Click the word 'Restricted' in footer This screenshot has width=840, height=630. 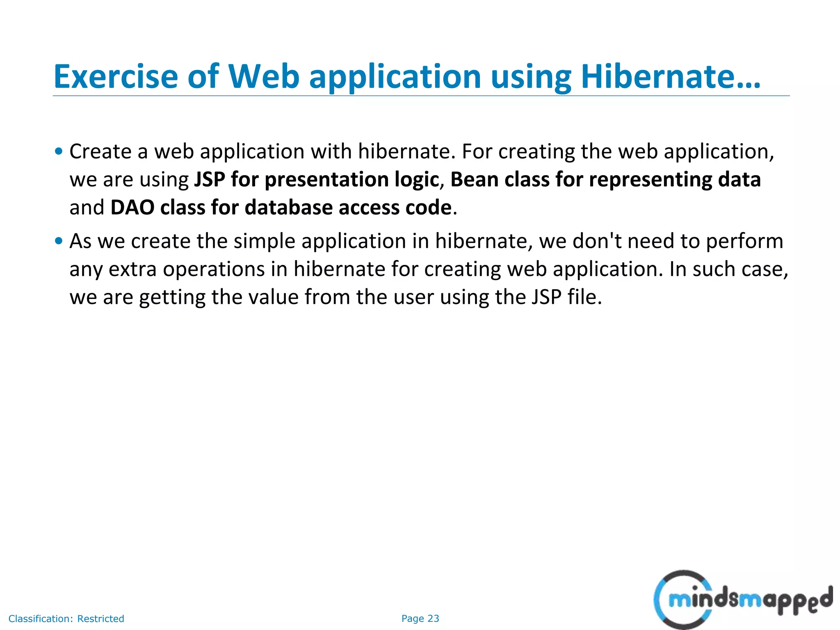(100, 619)
